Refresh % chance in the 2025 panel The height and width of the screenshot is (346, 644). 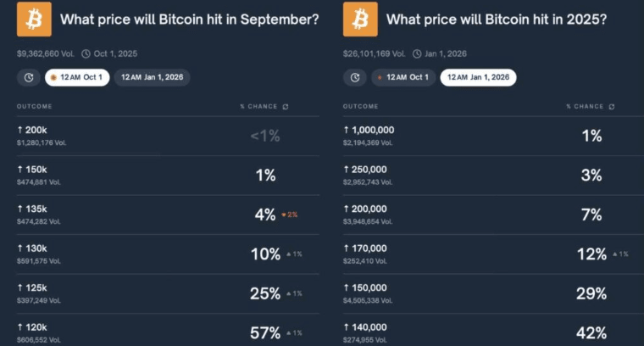pyautogui.click(x=612, y=107)
